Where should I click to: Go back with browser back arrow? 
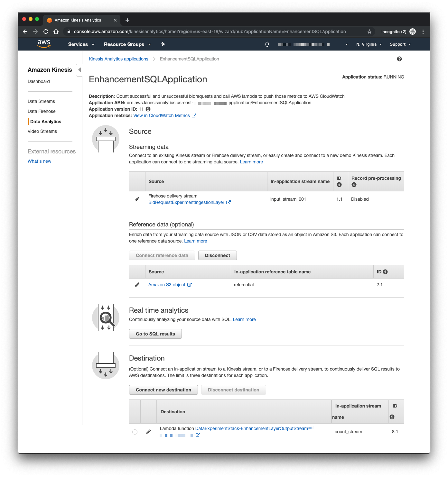point(25,32)
